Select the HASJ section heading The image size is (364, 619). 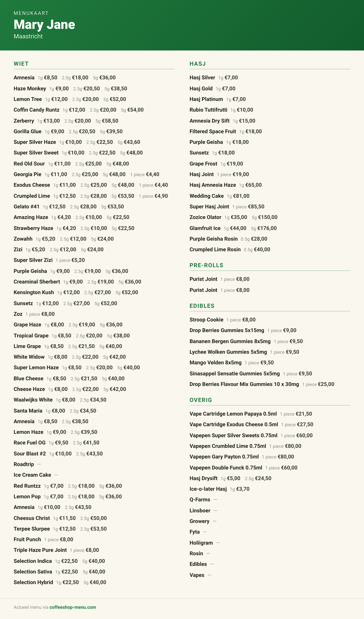tap(198, 64)
